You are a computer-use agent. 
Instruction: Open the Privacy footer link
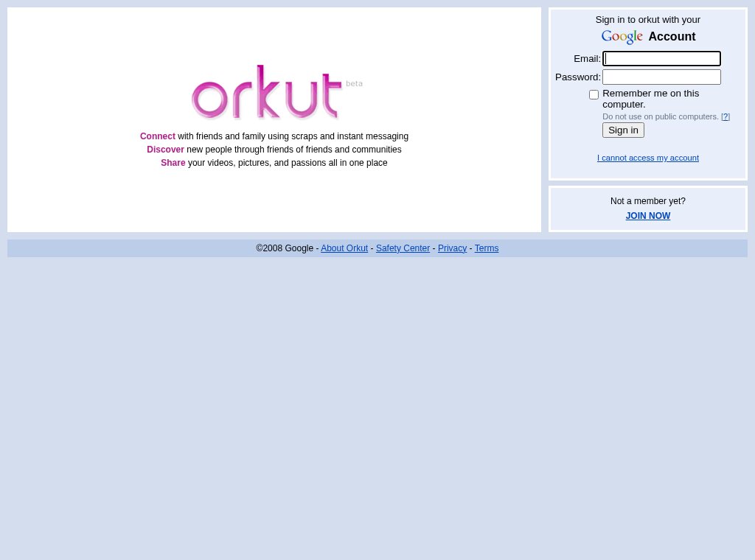point(452,248)
